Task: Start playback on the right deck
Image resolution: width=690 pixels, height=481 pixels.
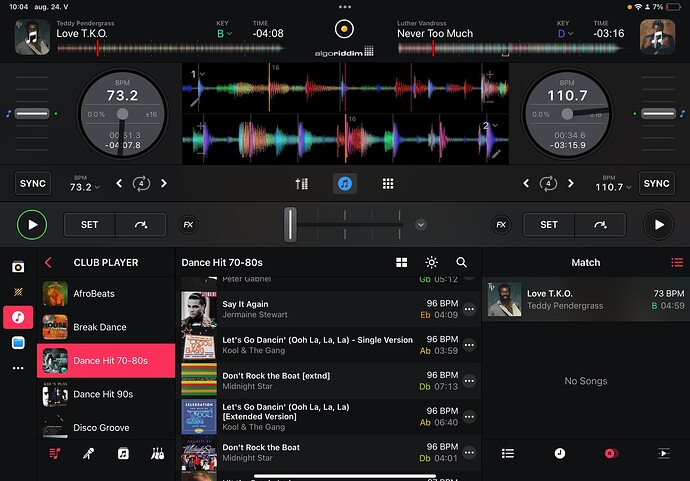Action: click(658, 225)
